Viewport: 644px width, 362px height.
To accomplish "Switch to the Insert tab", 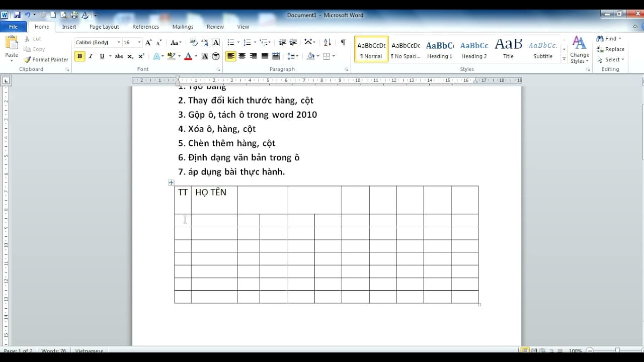I will [x=69, y=27].
